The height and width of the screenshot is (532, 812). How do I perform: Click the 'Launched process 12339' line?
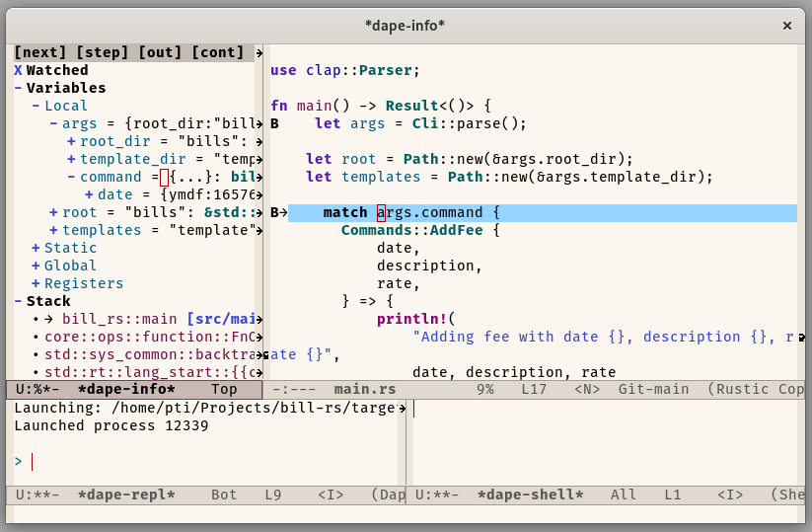(111, 425)
